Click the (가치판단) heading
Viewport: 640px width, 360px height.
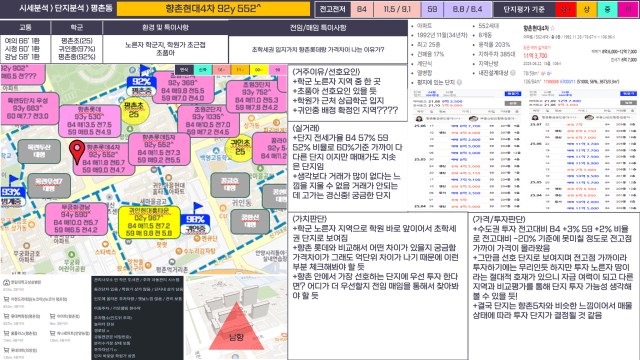310,219
